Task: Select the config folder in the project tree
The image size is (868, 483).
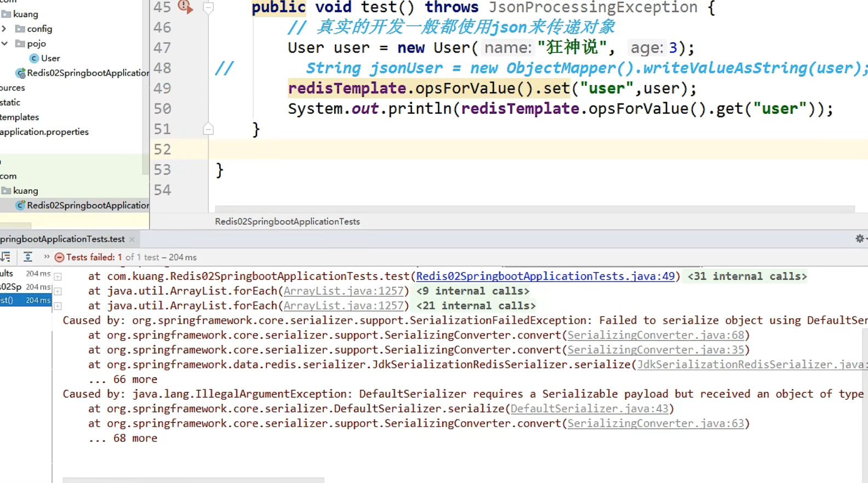Action: [x=39, y=28]
